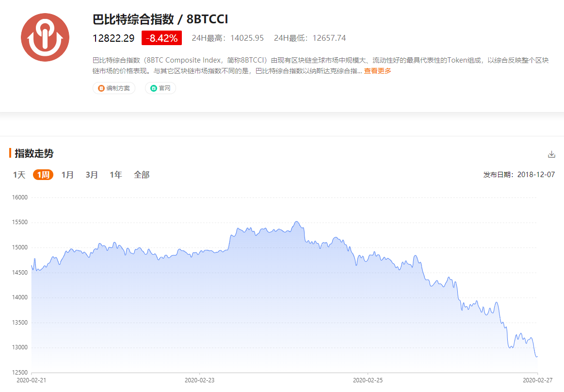The image size is (564, 392).
Task: Show 全部 history on chart
Action: [142, 175]
